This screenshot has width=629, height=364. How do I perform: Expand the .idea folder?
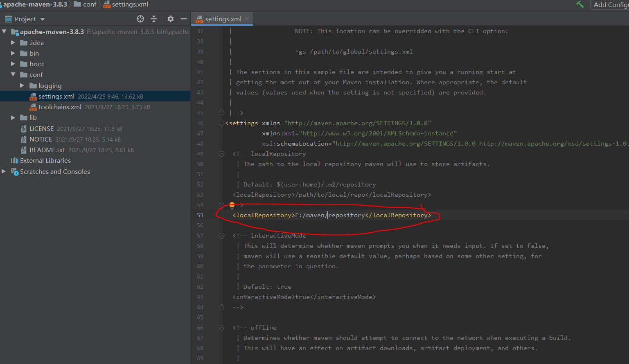click(x=13, y=43)
